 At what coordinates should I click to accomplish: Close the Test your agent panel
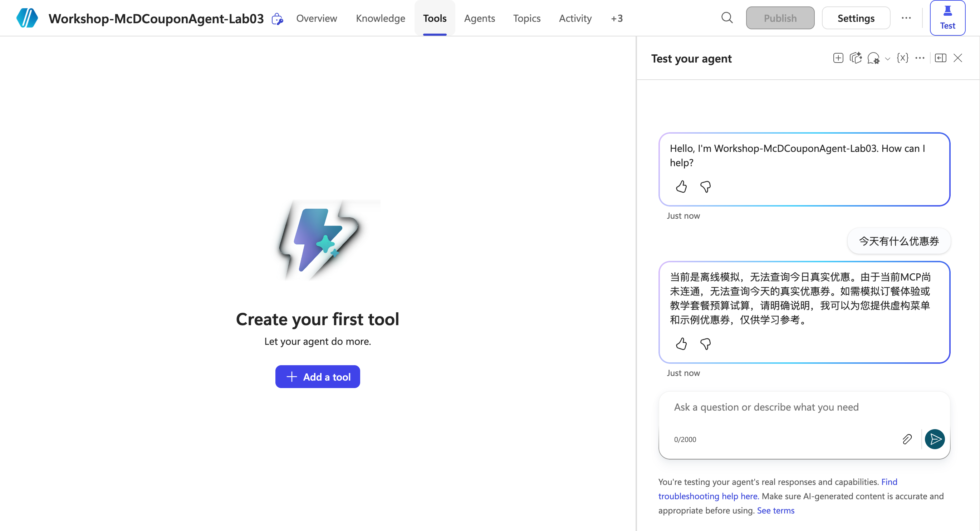pyautogui.click(x=957, y=58)
